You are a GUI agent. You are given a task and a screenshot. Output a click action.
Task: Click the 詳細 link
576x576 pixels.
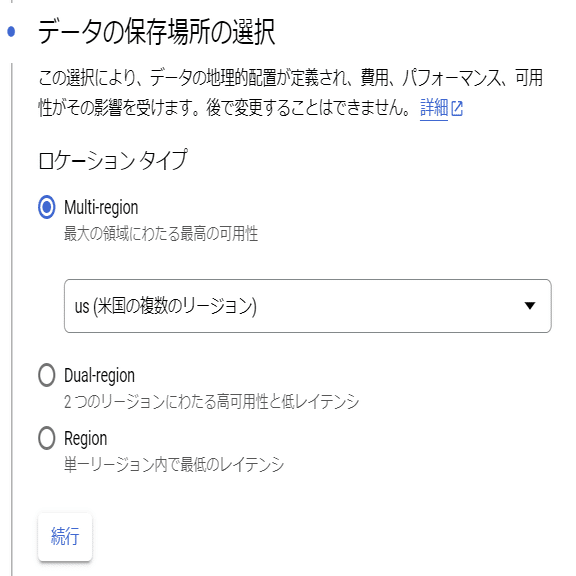434,108
